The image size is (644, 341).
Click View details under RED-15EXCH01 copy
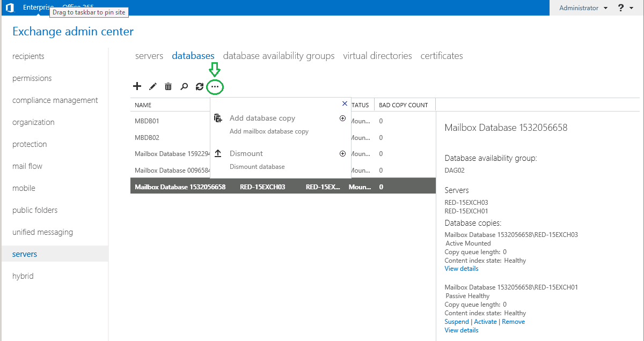point(462,330)
